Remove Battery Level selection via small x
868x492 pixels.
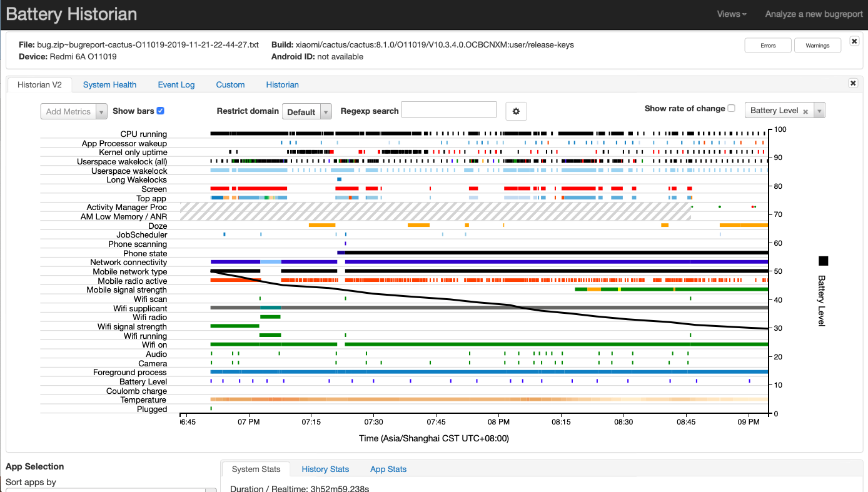[805, 111]
